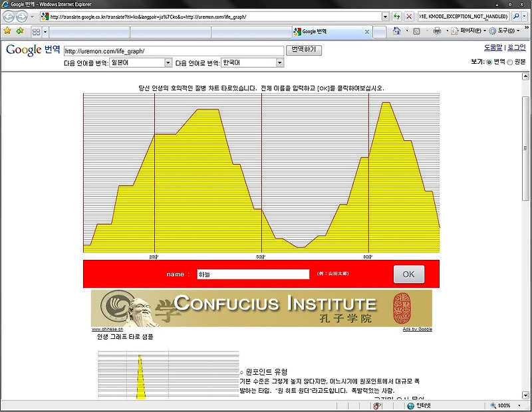The height and width of the screenshot is (412, 532).
Task: Click the 인생 그래프 타로 샘플 text
Action: point(125,337)
